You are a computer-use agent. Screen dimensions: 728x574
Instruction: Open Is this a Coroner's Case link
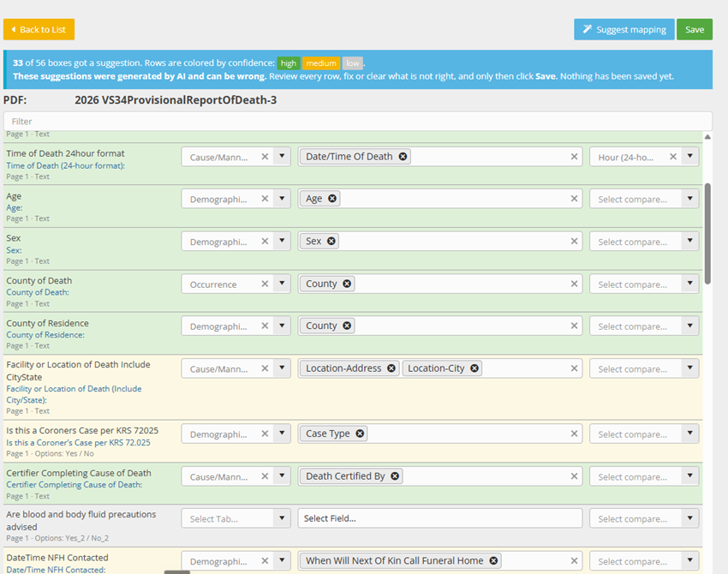(x=78, y=443)
